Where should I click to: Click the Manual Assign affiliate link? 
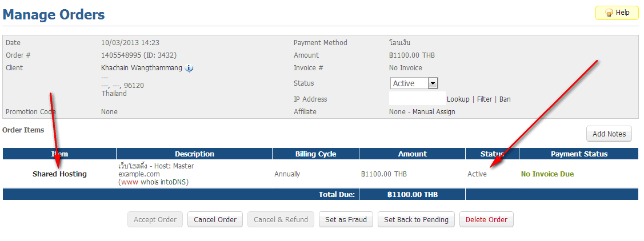[x=434, y=112]
